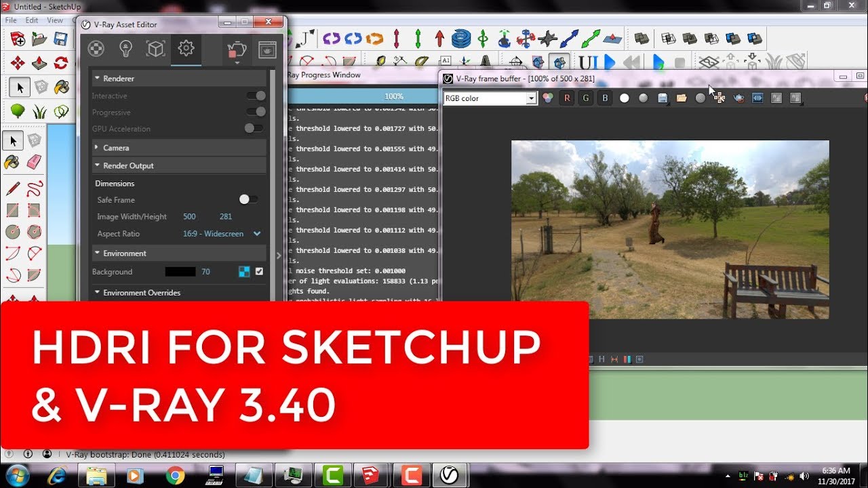Expand the Camera section
Screen dimensions: 868x488
[x=179, y=148]
